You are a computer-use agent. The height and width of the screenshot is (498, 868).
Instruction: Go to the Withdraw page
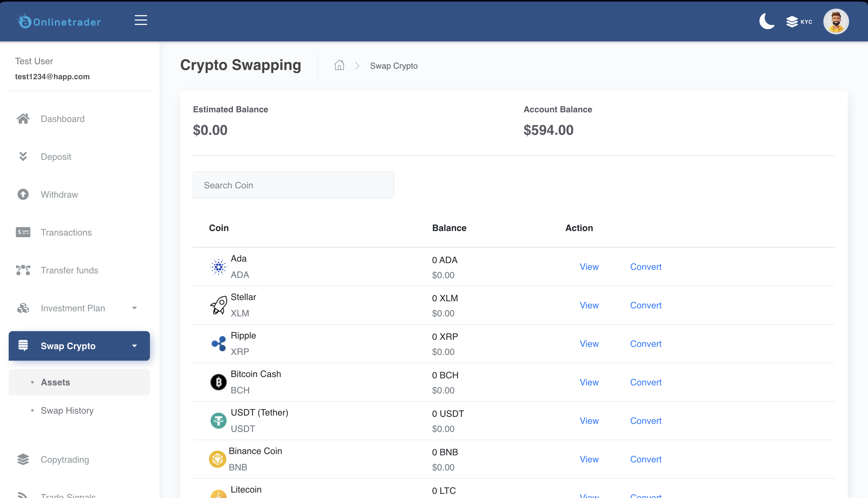[x=59, y=194]
